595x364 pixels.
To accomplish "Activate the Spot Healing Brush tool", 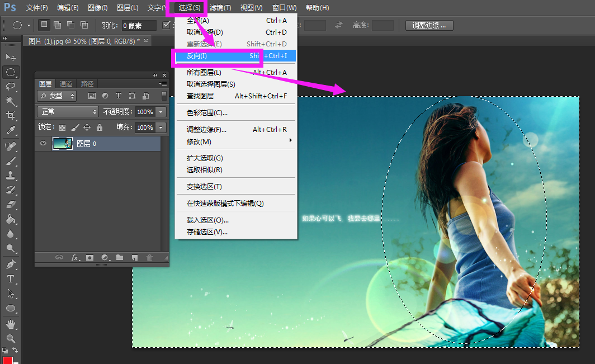I will tap(10, 145).
